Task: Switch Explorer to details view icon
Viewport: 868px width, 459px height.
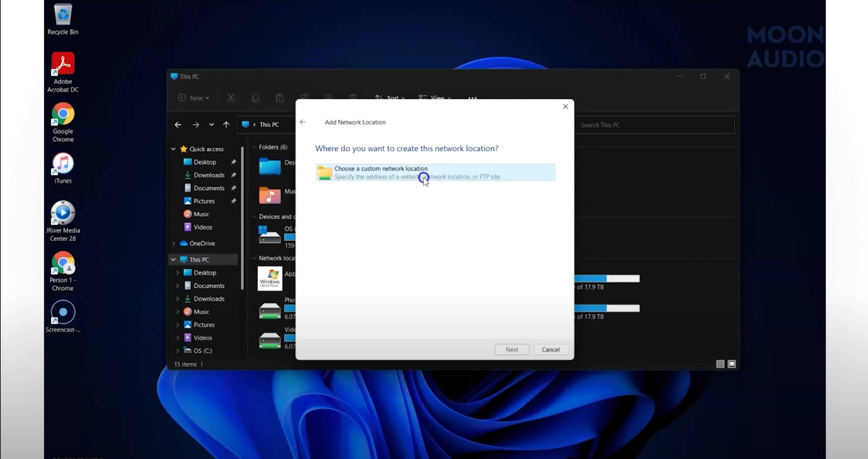Action: (x=720, y=364)
